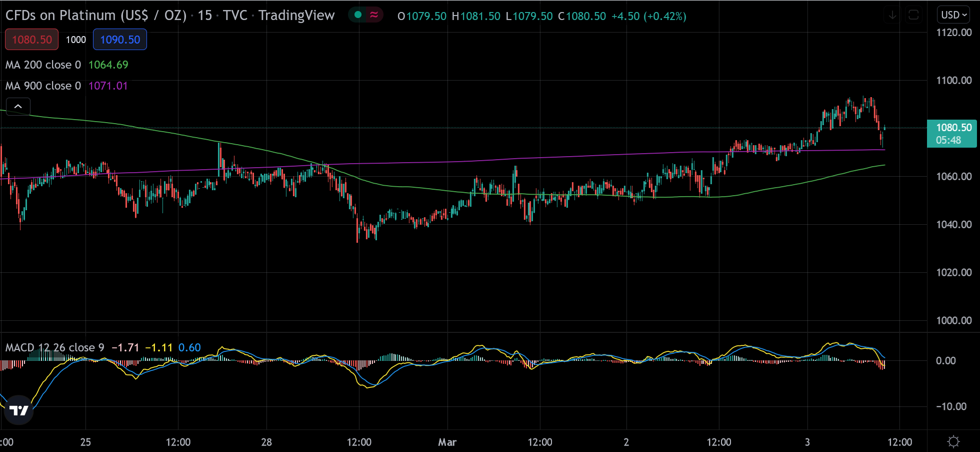The image size is (980, 452).
Task: Click the 28 date label on time axis
Action: click(266, 442)
